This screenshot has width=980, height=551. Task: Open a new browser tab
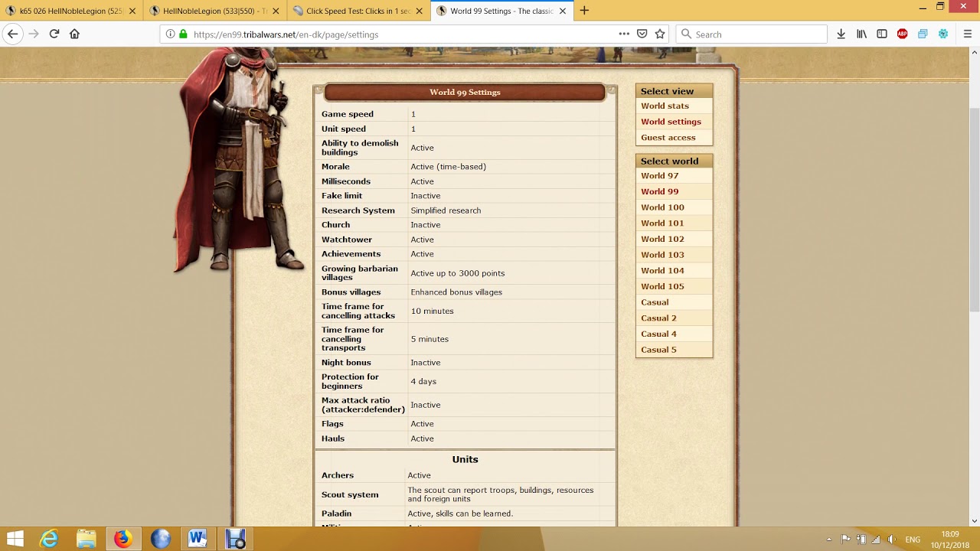point(584,11)
